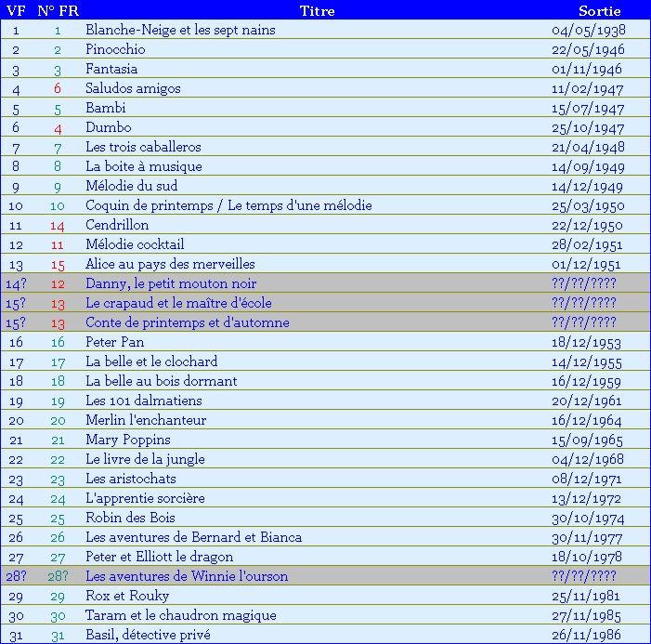Click release date '25/10/1947'
Viewport: 651px width, 644px height.
pyautogui.click(x=588, y=128)
